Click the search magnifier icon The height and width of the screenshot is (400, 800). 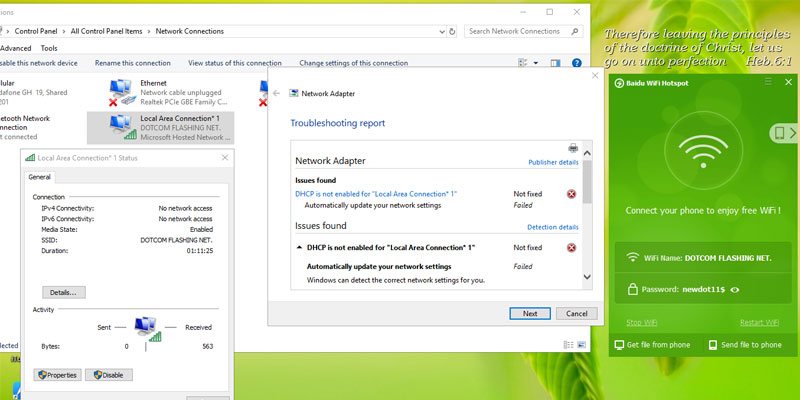click(575, 31)
